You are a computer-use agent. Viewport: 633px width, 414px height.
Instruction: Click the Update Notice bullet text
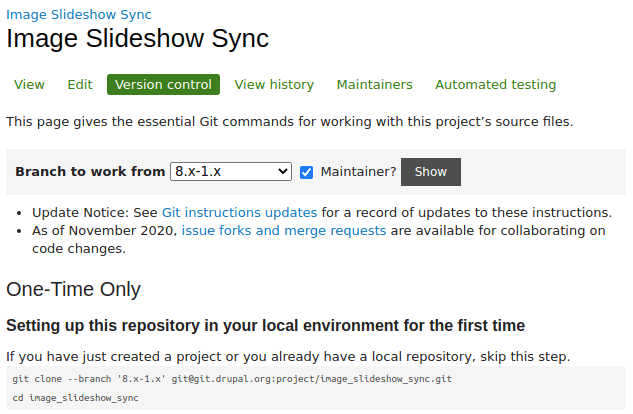95,212
